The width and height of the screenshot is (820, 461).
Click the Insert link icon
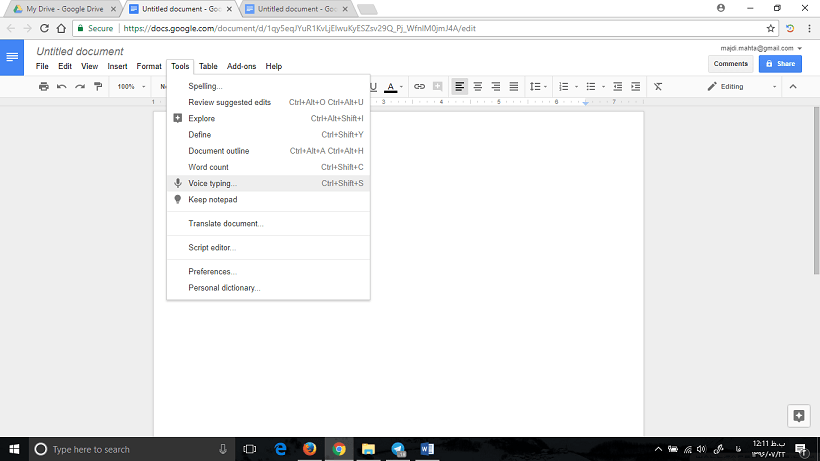click(x=419, y=87)
